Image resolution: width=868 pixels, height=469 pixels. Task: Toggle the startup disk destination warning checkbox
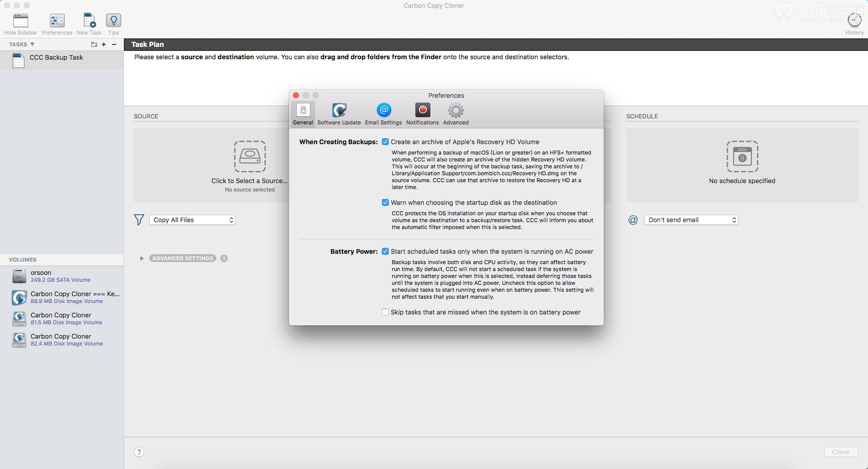coord(385,203)
